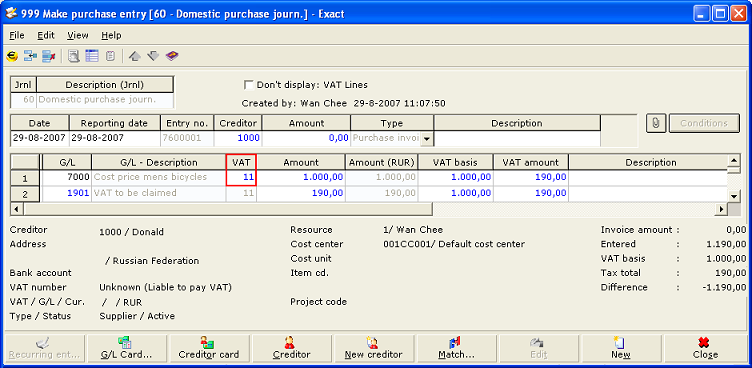Click the blue table grid toolbar icon
The image size is (752, 368).
(92, 56)
